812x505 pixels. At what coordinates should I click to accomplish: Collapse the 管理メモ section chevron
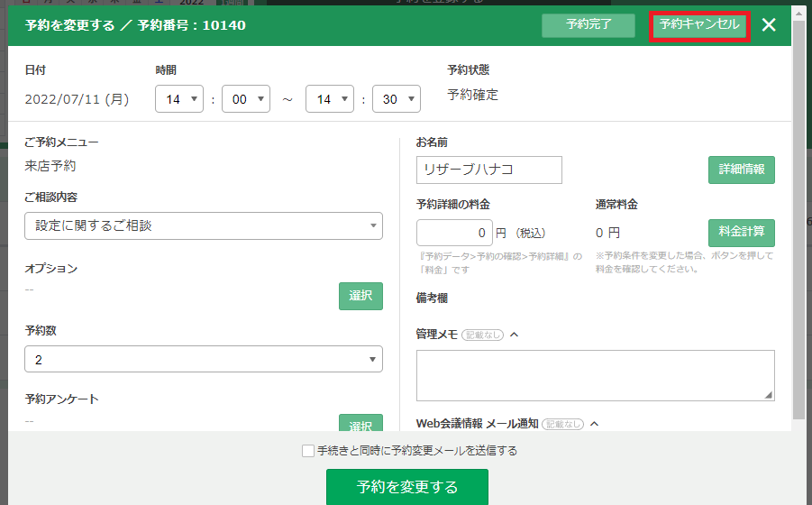click(x=515, y=335)
